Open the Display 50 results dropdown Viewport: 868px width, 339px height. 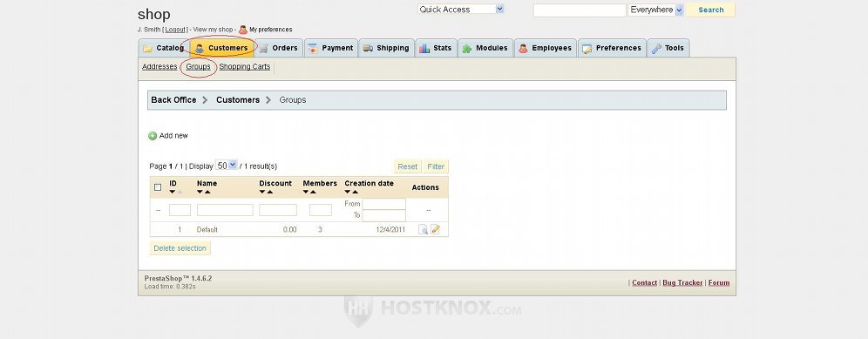click(227, 165)
